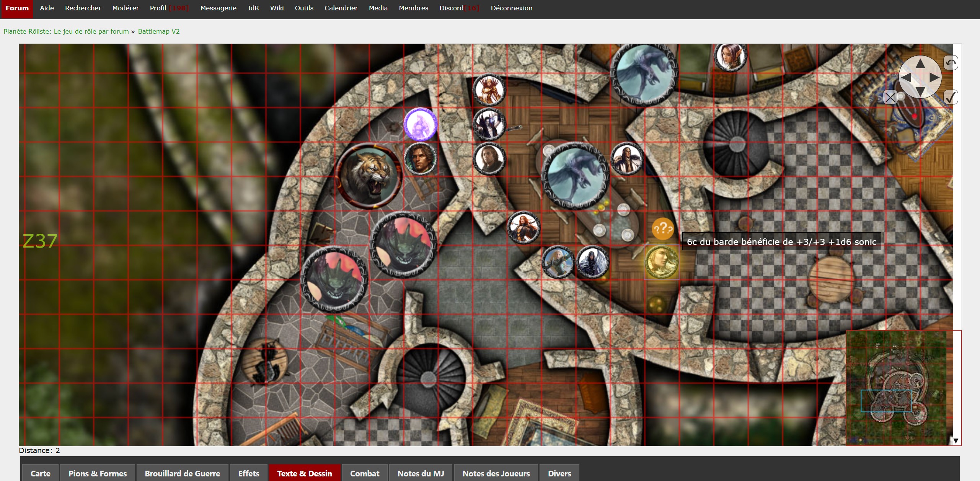Select the highlighted golden bard token
The width and height of the screenshot is (980, 481).
[x=662, y=262]
